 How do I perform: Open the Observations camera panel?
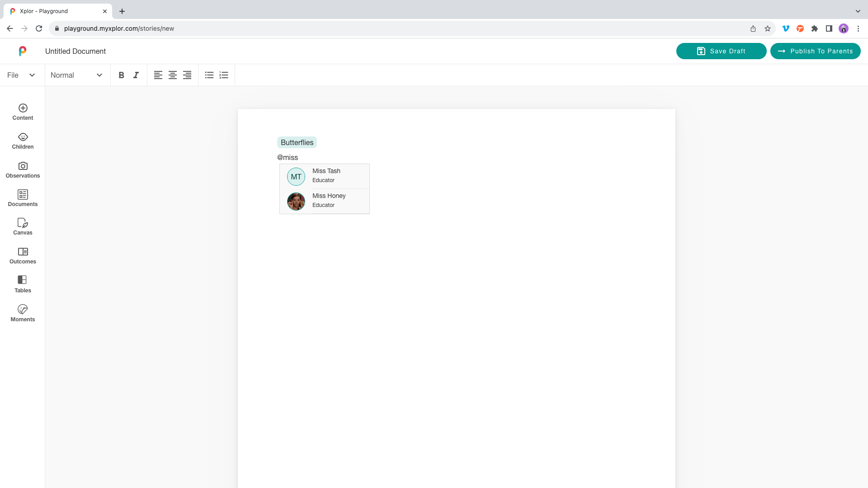pyautogui.click(x=23, y=170)
